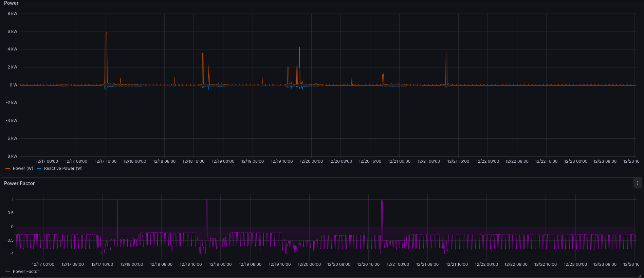644x278 pixels.
Task: Click the "-6 kW" y-axis label
Action: click(12, 138)
